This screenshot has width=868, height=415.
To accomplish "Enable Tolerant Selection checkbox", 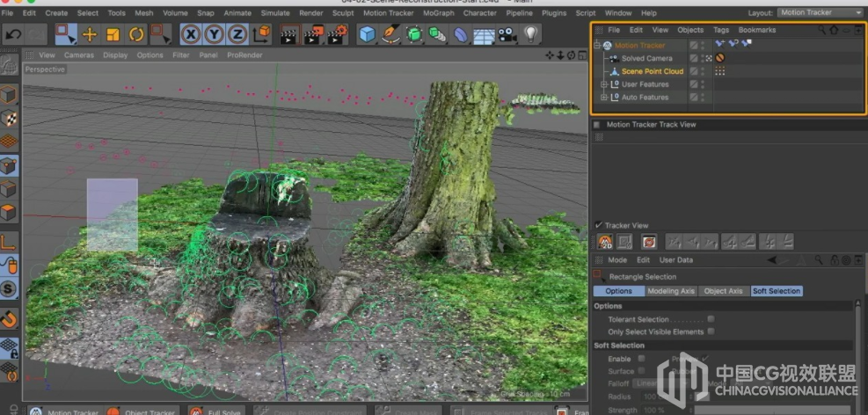I will [x=711, y=319].
